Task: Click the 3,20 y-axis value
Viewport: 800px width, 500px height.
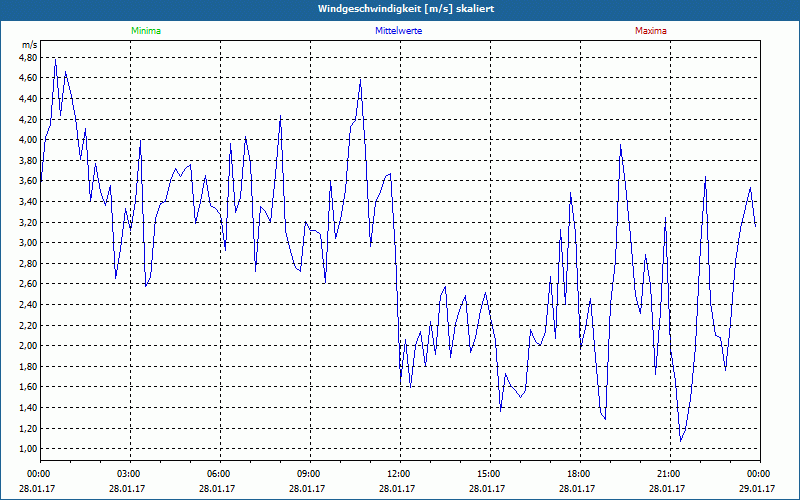Action: tap(29, 222)
